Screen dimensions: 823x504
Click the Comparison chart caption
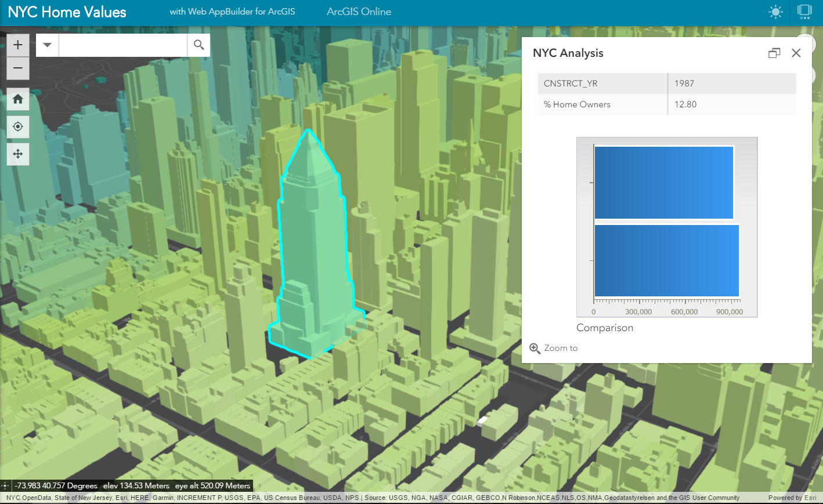(x=605, y=328)
